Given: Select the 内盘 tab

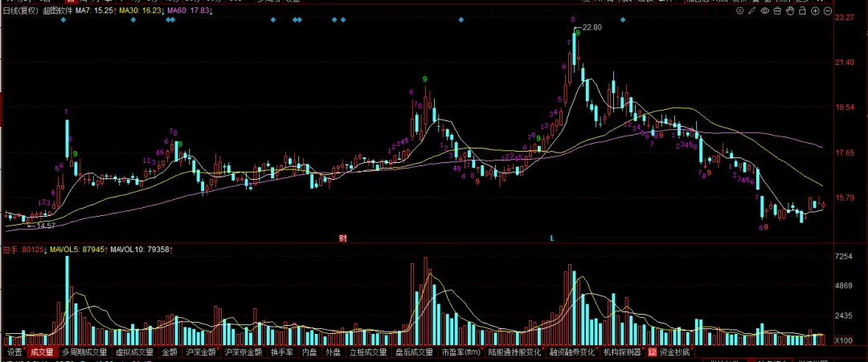Looking at the screenshot, I should (309, 352).
